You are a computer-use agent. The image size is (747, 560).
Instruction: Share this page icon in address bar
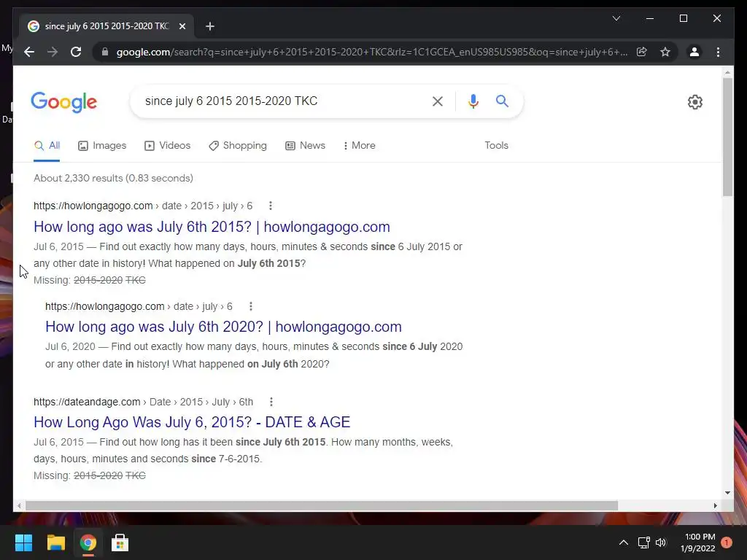(642, 52)
